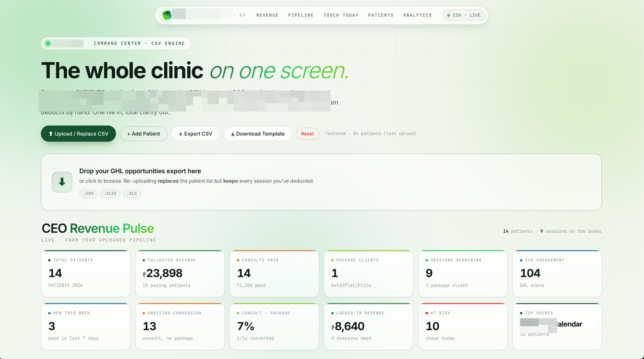644x359 pixels.
Task: Click the 'consult, no package' caption
Action: (168, 339)
